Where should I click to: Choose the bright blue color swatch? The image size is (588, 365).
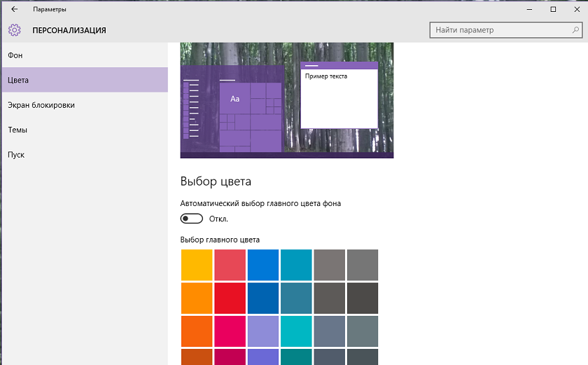pyautogui.click(x=263, y=265)
